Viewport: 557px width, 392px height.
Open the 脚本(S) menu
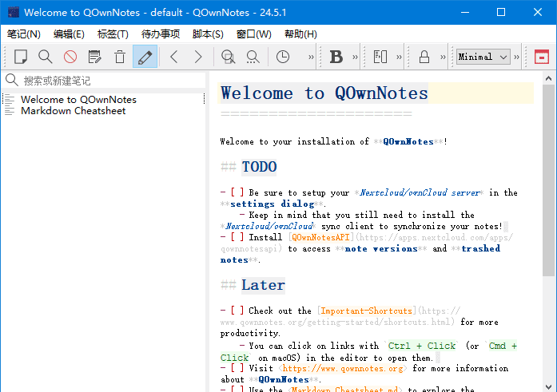click(208, 34)
